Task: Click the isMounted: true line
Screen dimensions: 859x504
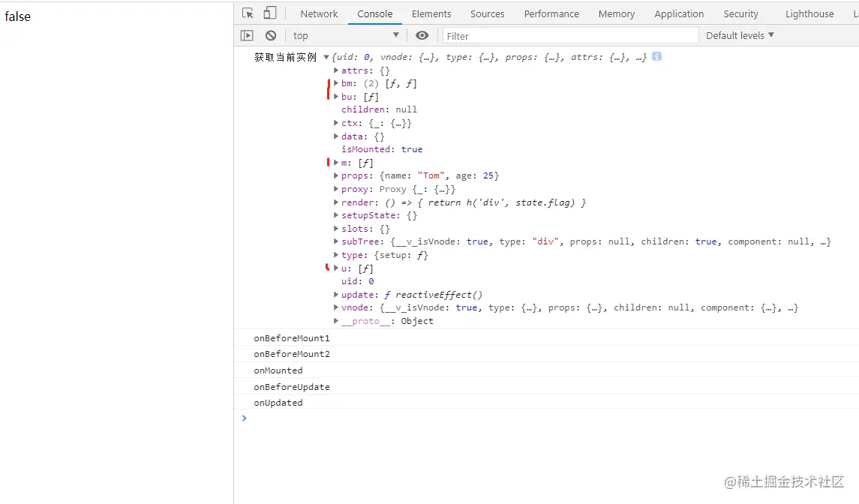Action: 382,149
